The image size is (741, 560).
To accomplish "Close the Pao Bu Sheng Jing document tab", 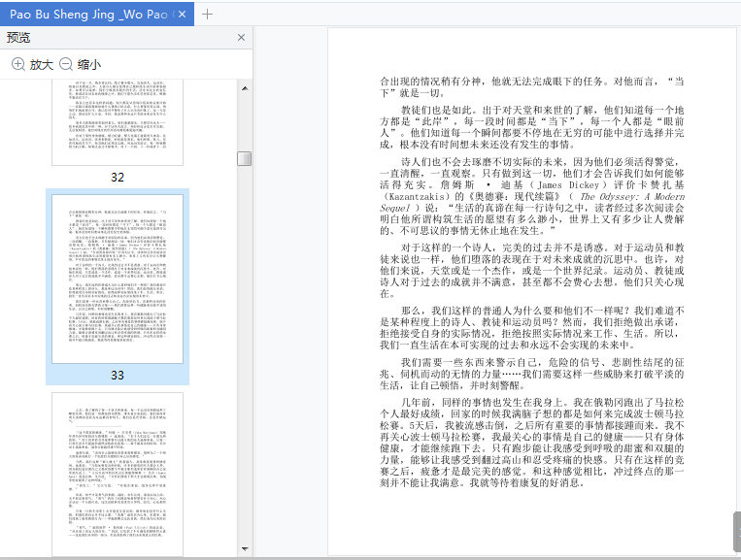I will coord(182,15).
